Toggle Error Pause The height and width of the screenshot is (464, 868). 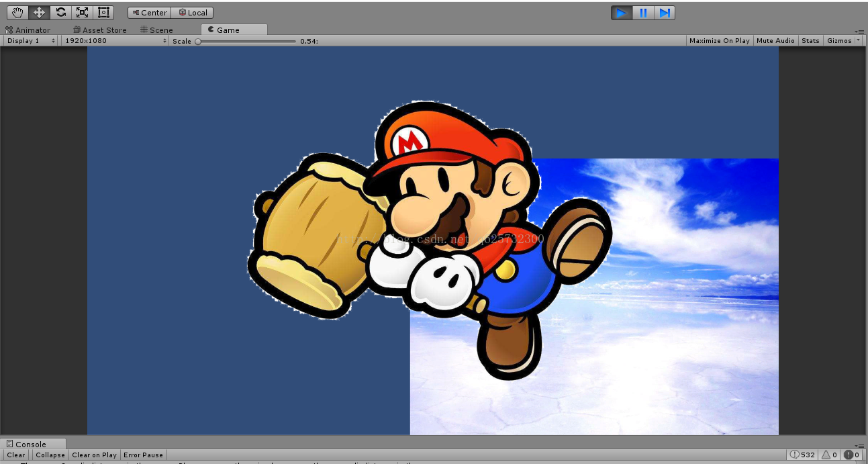pos(143,455)
